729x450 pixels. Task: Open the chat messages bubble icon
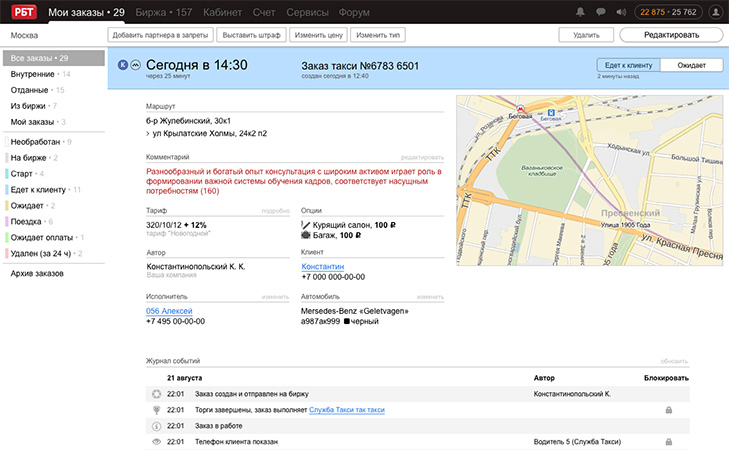point(601,12)
